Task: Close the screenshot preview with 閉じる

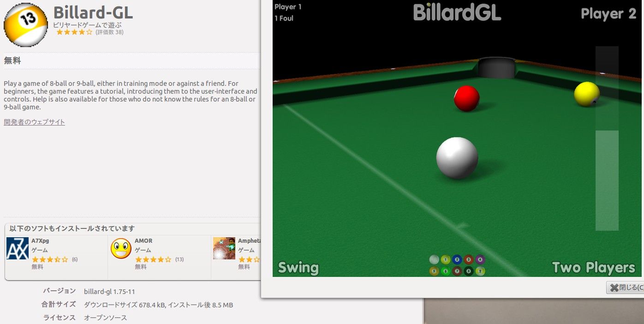Action: [626, 288]
